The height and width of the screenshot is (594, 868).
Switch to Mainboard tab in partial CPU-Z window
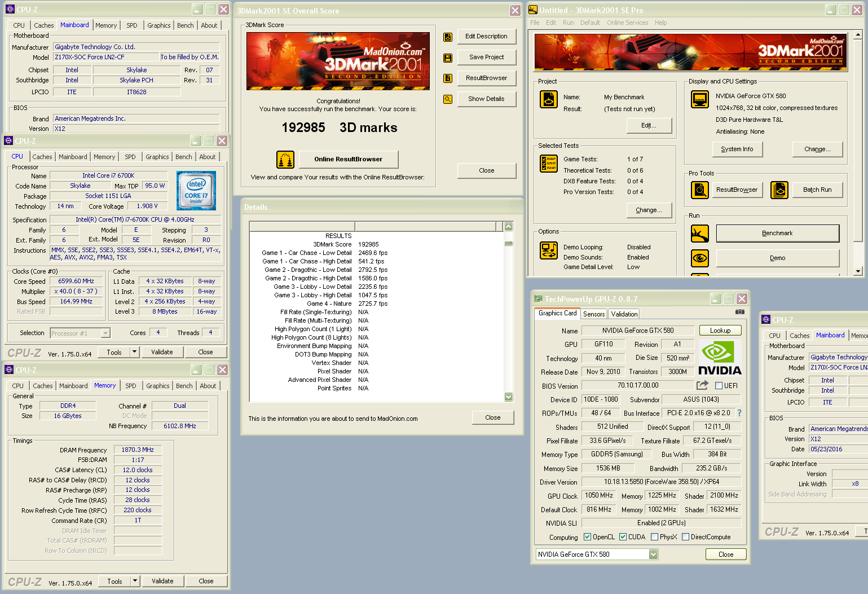pyautogui.click(x=830, y=335)
